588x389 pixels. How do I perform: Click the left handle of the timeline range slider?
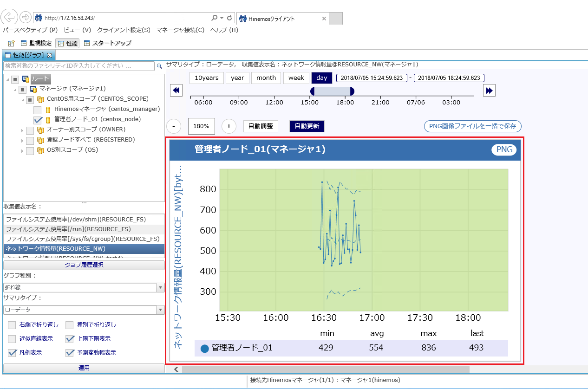coord(312,91)
